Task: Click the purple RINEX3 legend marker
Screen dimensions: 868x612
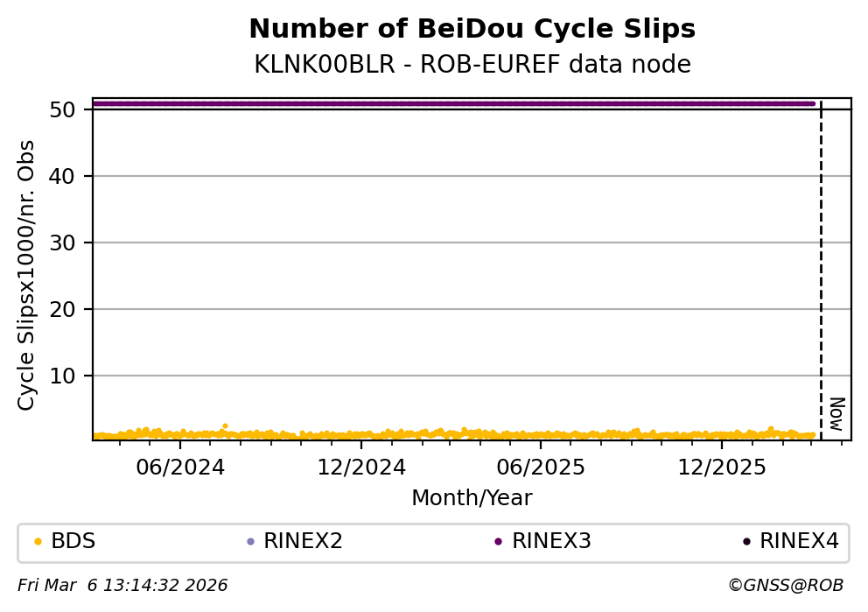Action: pyautogui.click(x=498, y=542)
